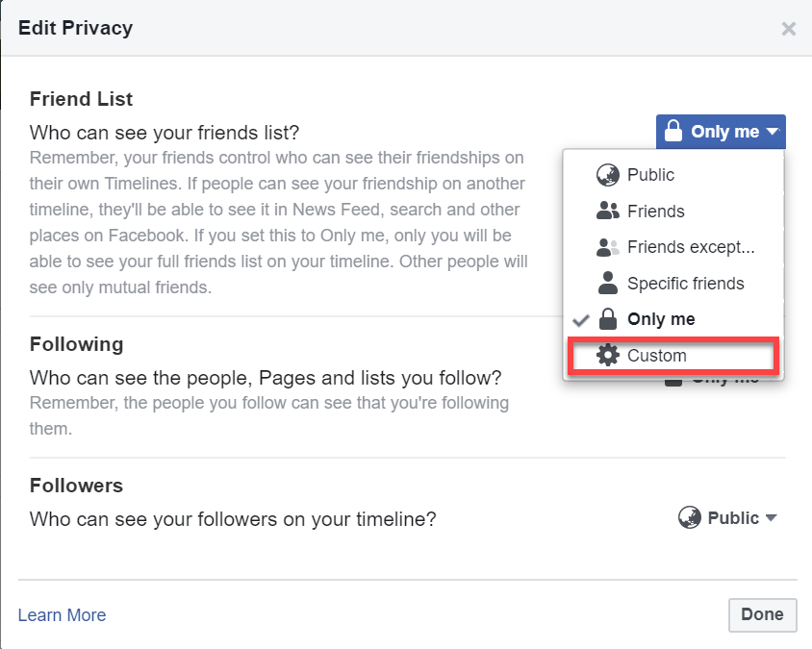
Task: Click the gear icon next to Custom
Action: 608,355
